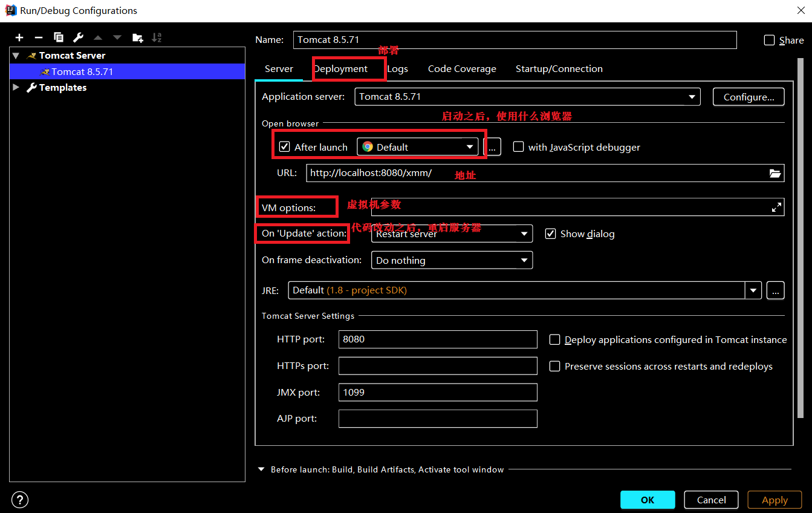Sort configurations alphabetically icon
The image size is (812, 513).
[x=157, y=38]
